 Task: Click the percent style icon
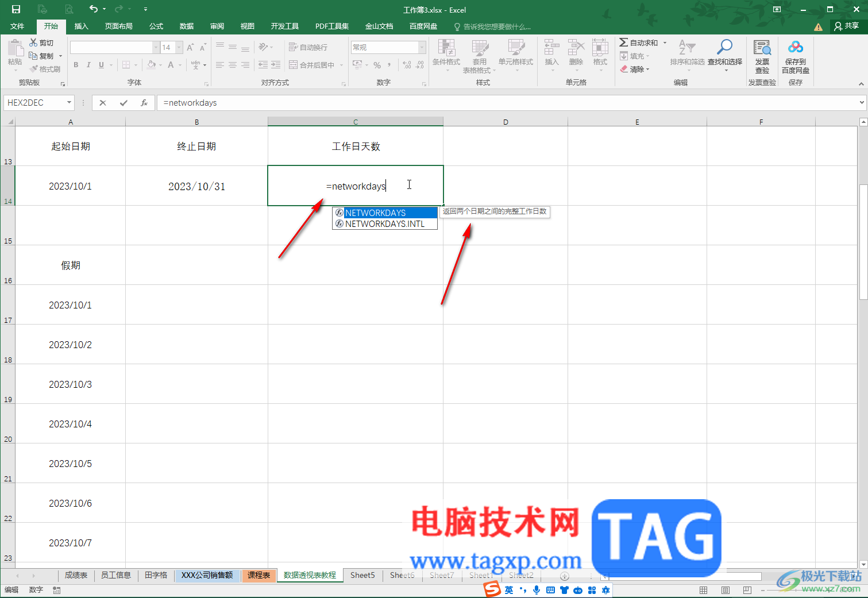click(x=377, y=65)
